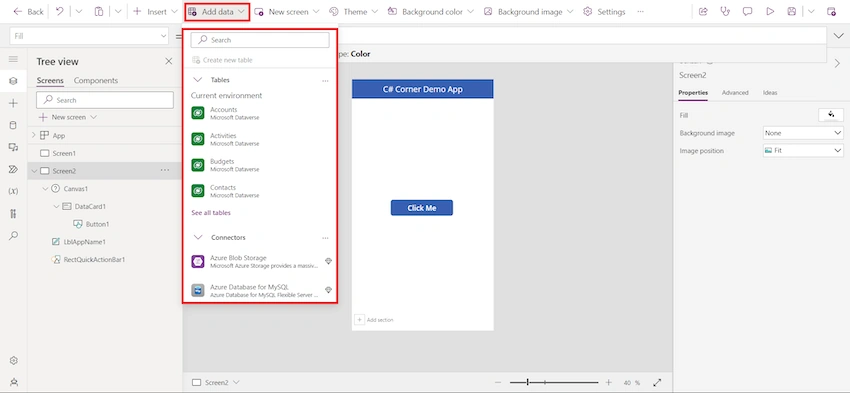Open the Power Automate icon in sidebar
Image resolution: width=850 pixels, height=393 pixels.
click(x=14, y=169)
